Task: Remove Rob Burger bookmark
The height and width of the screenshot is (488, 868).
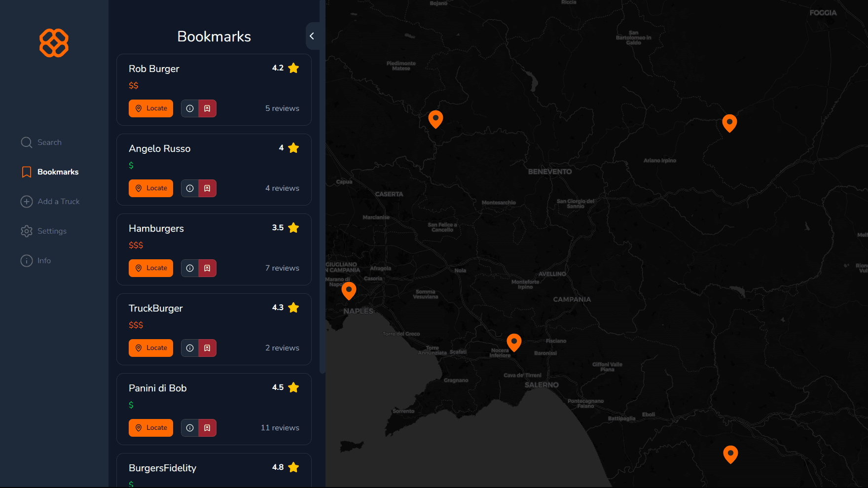Action: [208, 108]
